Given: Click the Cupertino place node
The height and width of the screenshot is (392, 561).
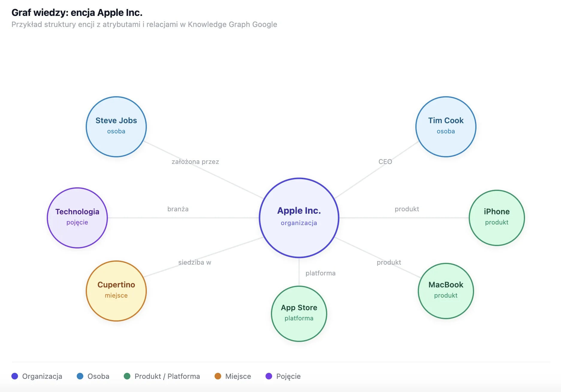Looking at the screenshot, I should [x=116, y=291].
